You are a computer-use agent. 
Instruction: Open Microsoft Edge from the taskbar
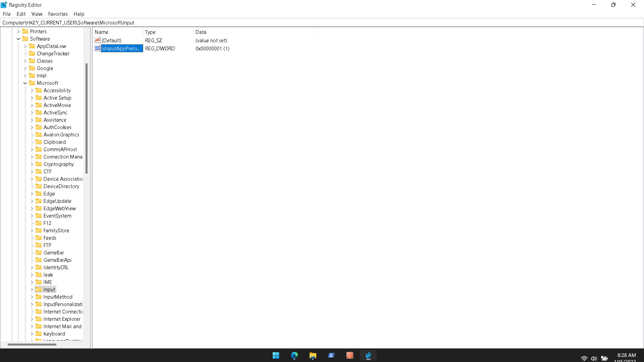point(294,355)
